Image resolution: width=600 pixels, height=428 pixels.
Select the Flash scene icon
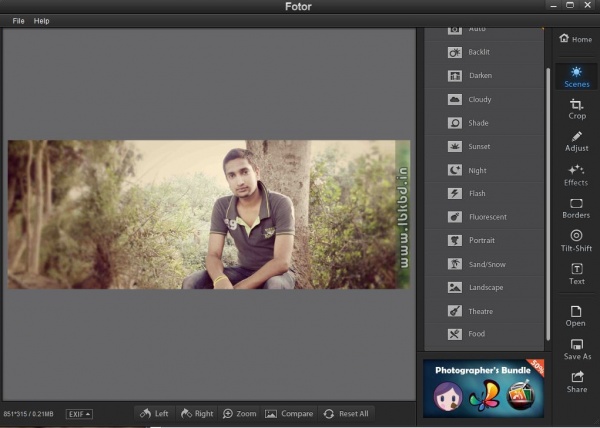click(x=455, y=194)
